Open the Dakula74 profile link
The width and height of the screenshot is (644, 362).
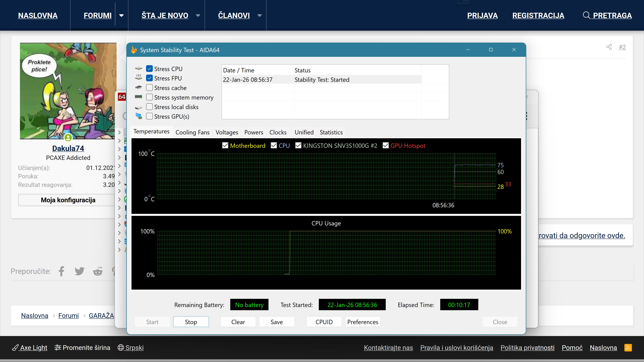click(x=68, y=148)
